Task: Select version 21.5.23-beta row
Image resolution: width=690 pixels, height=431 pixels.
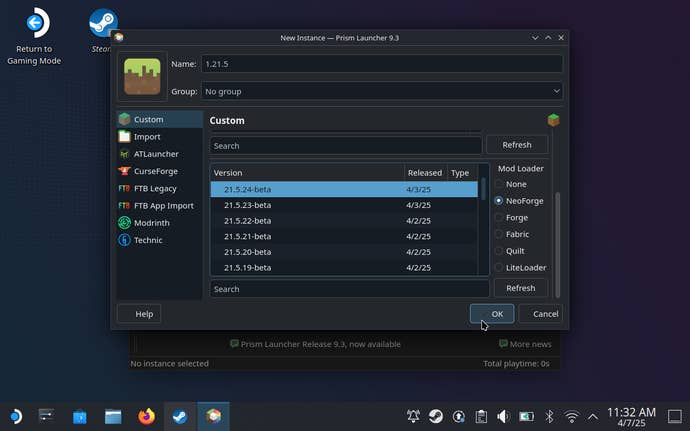Action: (x=344, y=205)
